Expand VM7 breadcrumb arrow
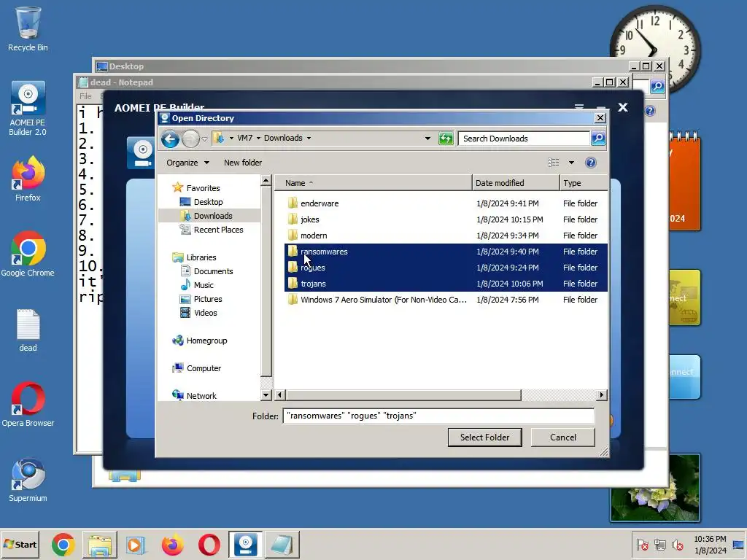The width and height of the screenshot is (747, 560). click(259, 138)
